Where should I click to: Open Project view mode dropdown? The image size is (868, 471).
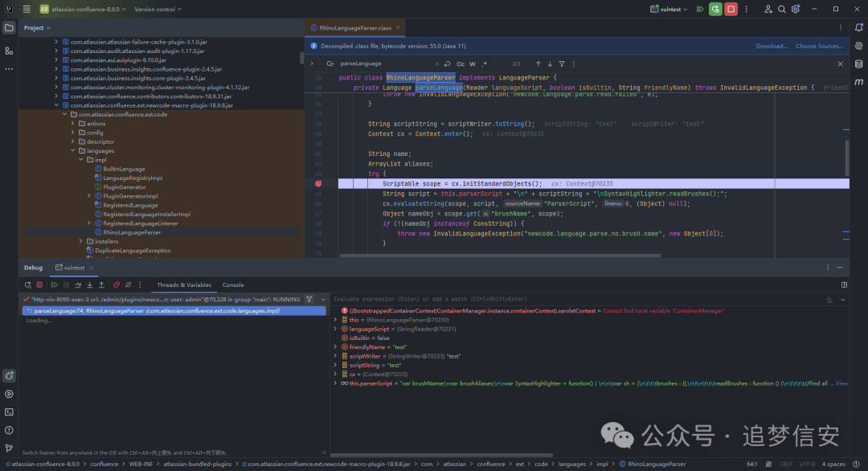[x=37, y=27]
